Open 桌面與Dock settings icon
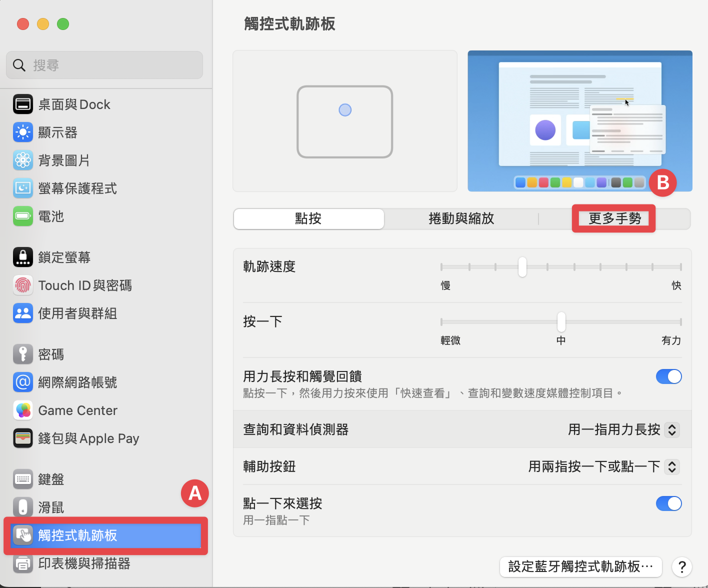Screen dimensions: 708x588 [x=23, y=104]
